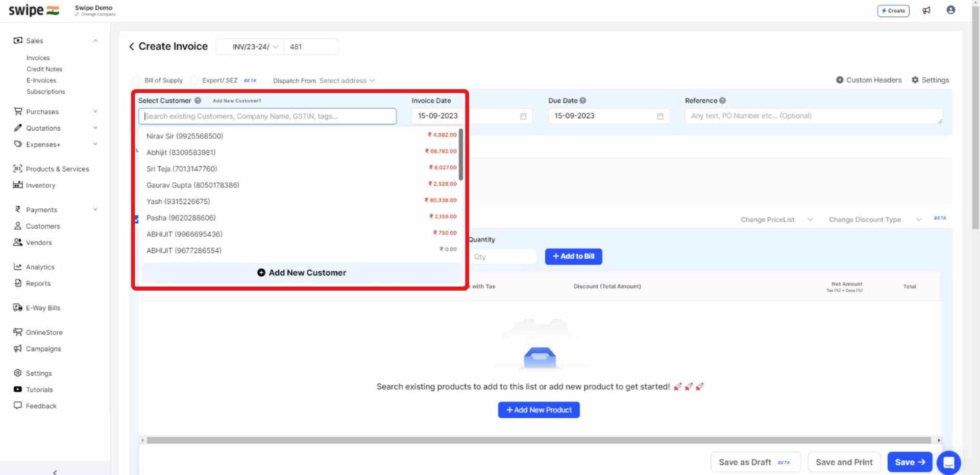This screenshot has height=475, width=980.
Task: Open the Change Discount Type dropdown
Action: point(875,220)
